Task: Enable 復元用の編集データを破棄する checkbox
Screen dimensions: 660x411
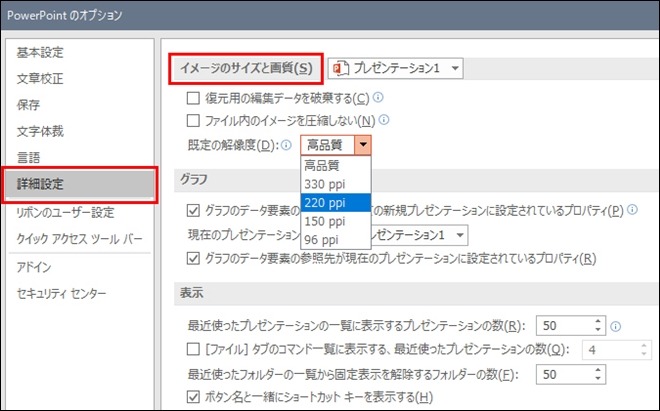Action: pos(194,99)
